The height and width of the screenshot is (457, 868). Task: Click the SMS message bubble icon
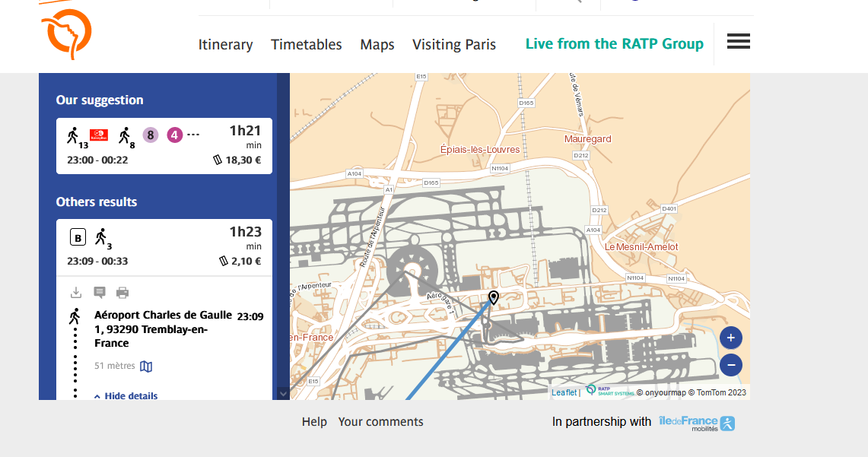point(100,292)
